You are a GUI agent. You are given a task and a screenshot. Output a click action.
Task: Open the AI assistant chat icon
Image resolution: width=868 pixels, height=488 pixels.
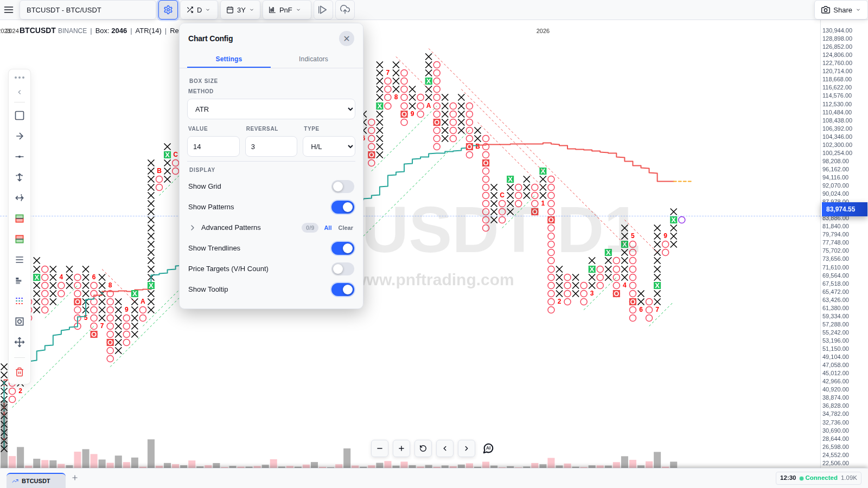pyautogui.click(x=488, y=448)
